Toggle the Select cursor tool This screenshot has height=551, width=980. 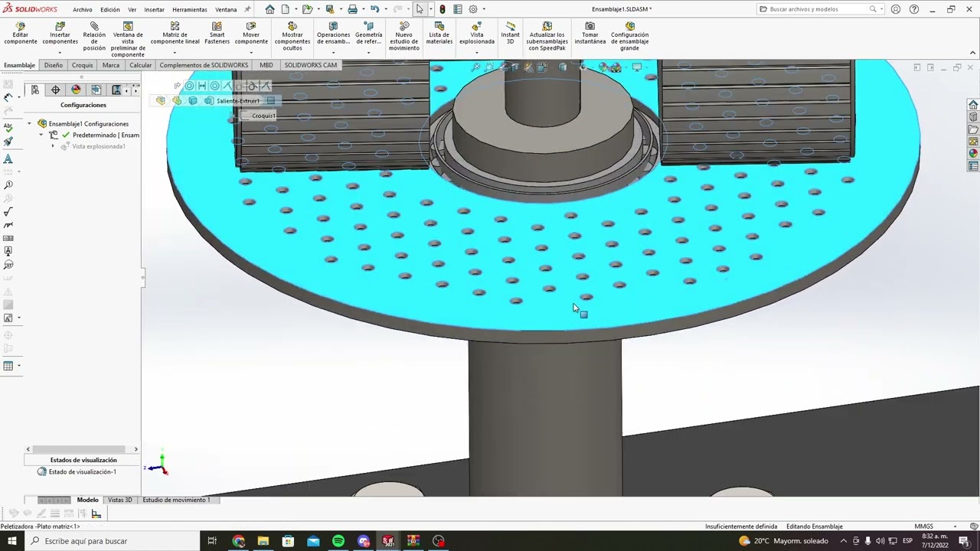tap(420, 9)
